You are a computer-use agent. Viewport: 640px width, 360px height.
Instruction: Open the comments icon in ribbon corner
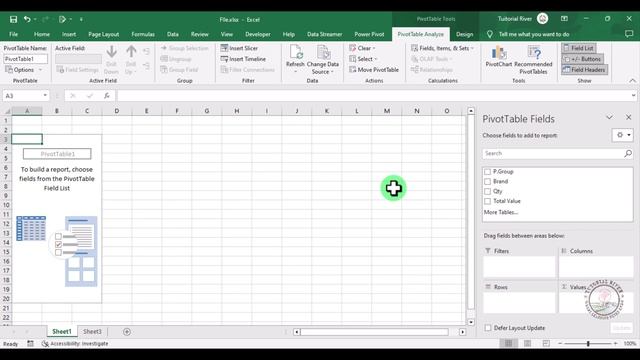629,34
